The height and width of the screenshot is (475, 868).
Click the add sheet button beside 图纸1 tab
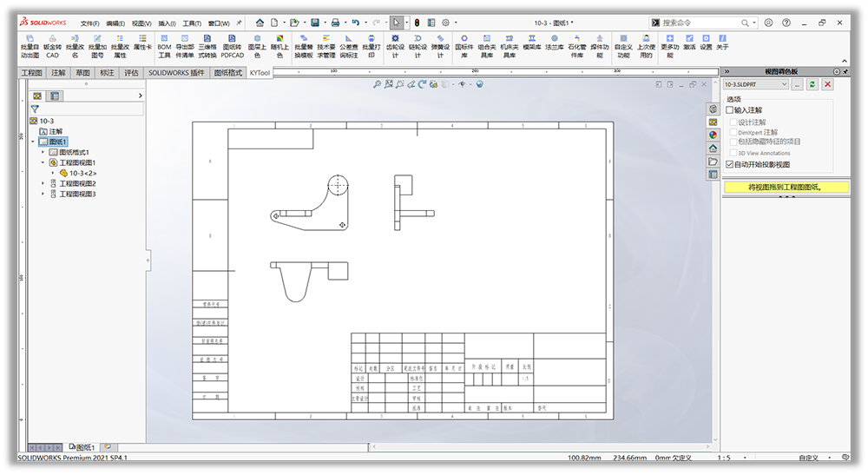pyautogui.click(x=108, y=446)
